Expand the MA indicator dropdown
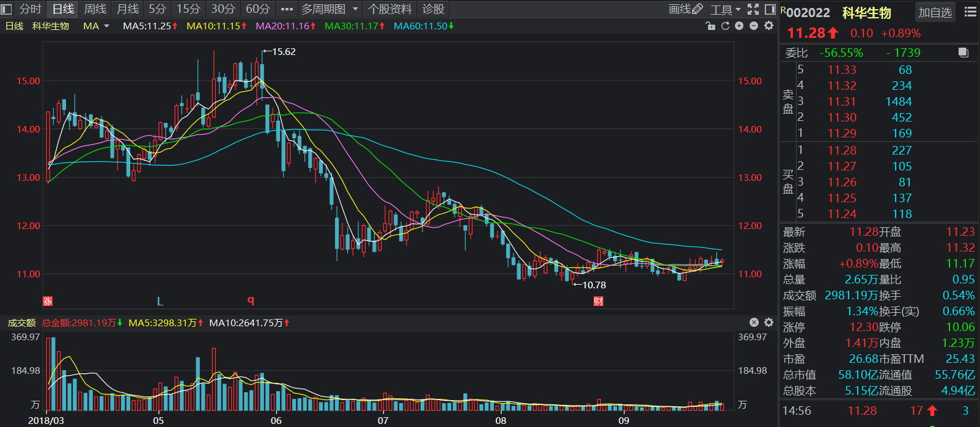Image resolution: width=980 pixels, height=427 pixels. [96, 26]
